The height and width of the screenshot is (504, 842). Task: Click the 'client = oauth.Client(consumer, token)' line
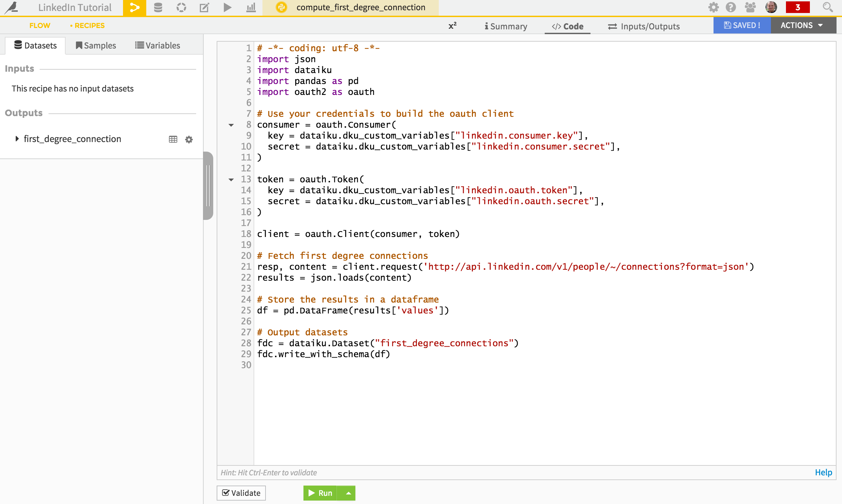(x=358, y=234)
